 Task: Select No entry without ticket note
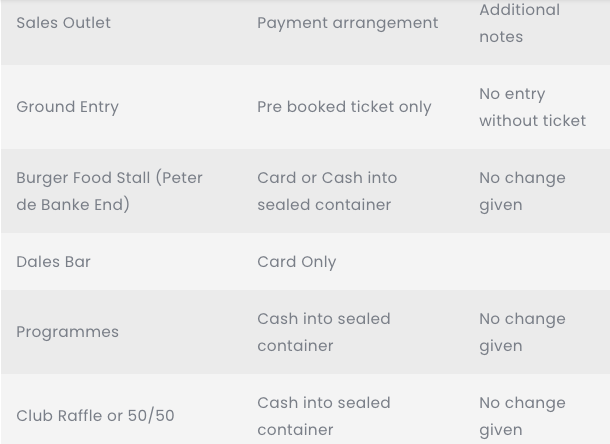(x=532, y=107)
